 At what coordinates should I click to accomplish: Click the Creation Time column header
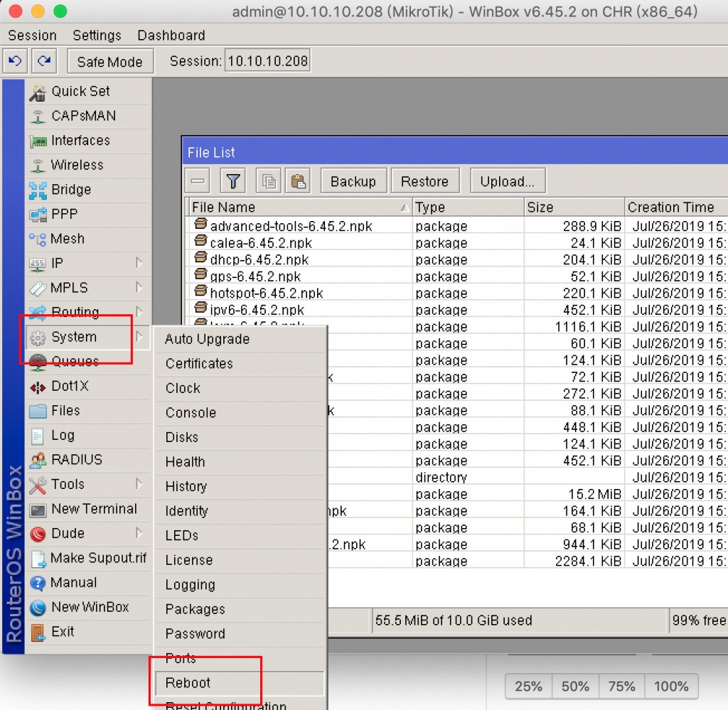tap(677, 208)
